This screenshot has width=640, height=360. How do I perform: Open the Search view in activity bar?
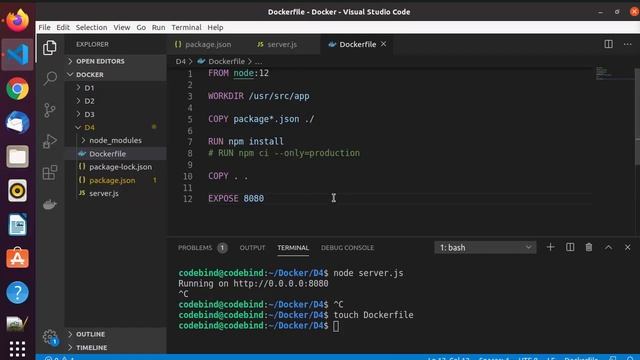click(x=50, y=78)
